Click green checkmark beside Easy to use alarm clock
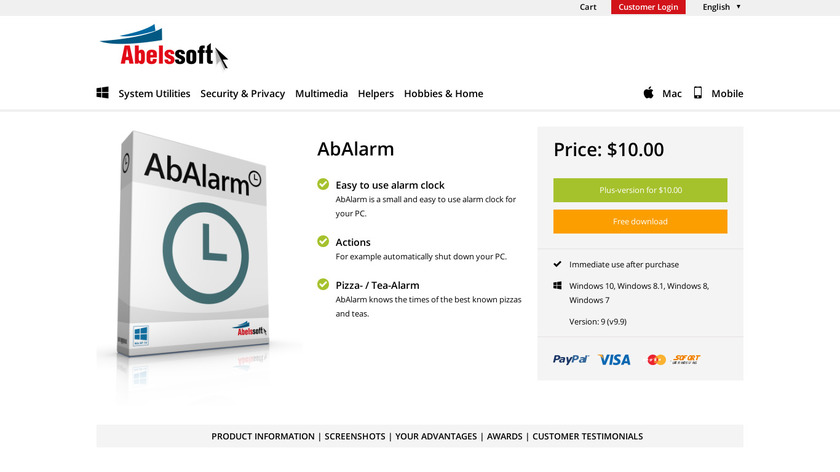 pos(323,184)
